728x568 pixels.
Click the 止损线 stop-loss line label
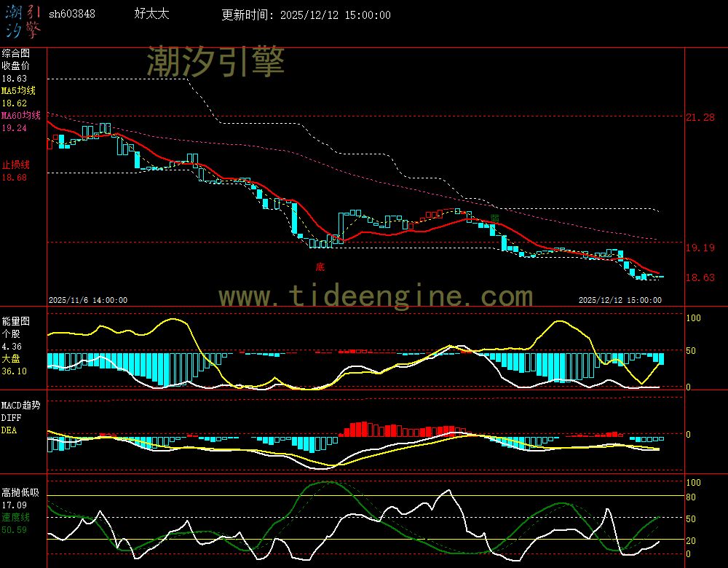[x=15, y=165]
